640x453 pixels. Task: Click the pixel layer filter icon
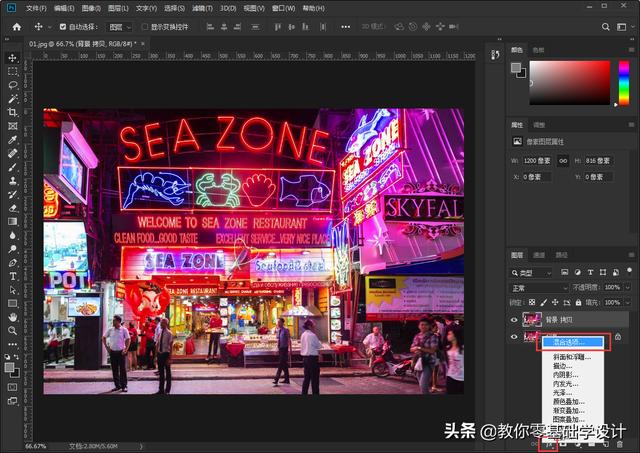point(564,272)
